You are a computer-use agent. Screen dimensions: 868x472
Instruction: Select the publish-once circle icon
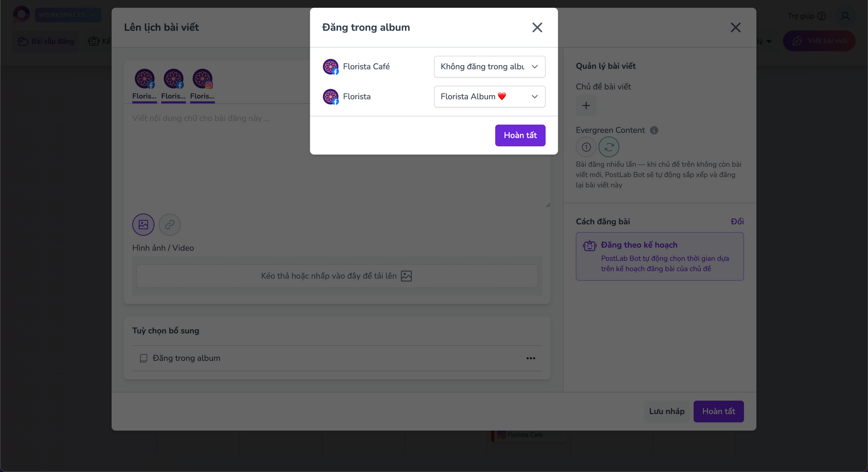586,147
